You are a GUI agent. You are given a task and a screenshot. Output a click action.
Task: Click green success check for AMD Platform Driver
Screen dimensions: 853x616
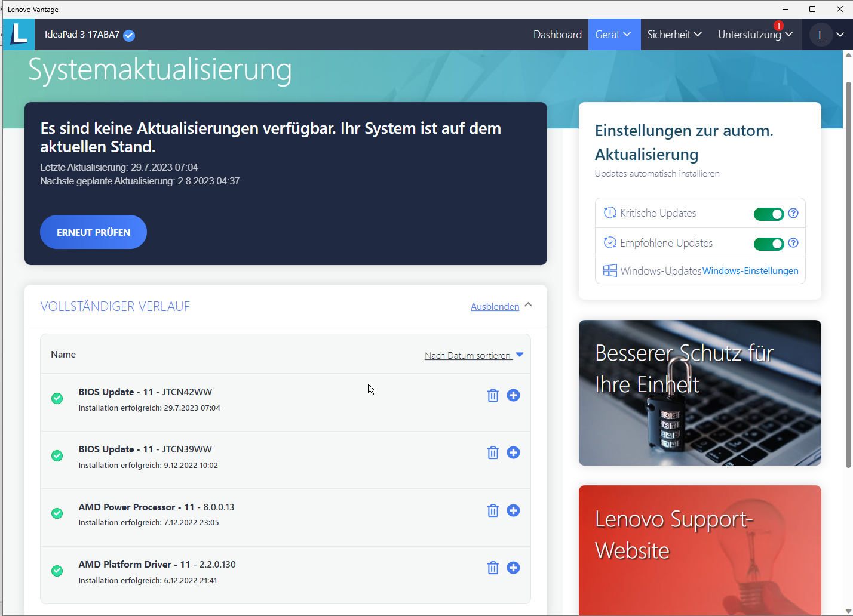57,571
